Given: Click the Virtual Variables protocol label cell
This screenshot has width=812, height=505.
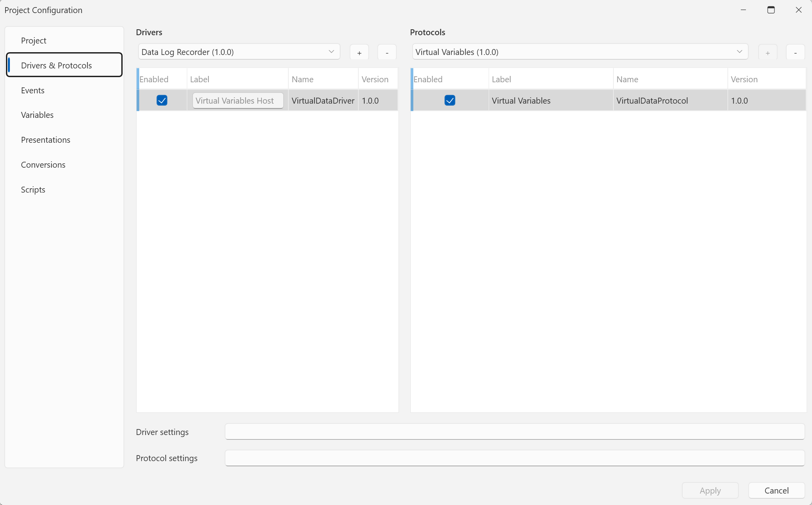Looking at the screenshot, I should pos(551,100).
